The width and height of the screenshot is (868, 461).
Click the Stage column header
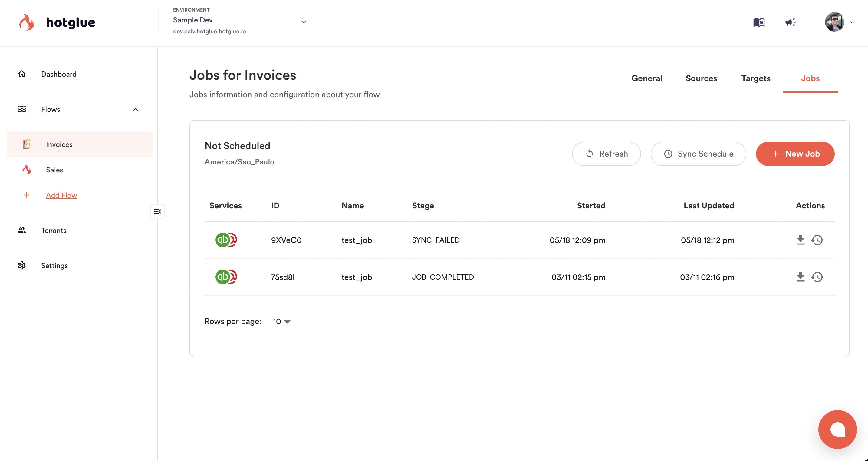423,206
